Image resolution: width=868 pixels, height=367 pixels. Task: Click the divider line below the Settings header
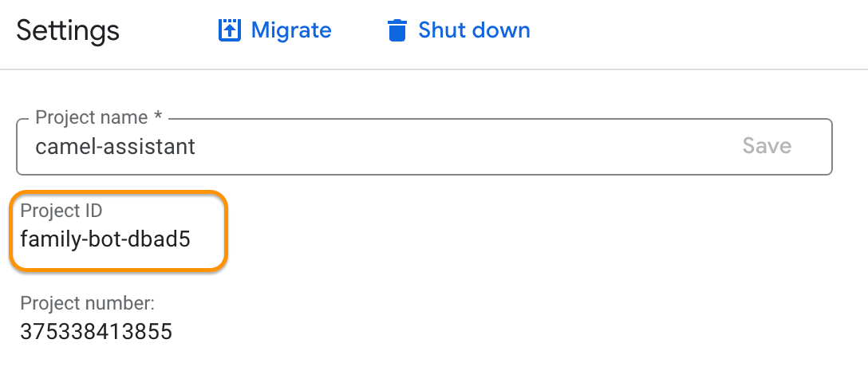tap(434, 69)
